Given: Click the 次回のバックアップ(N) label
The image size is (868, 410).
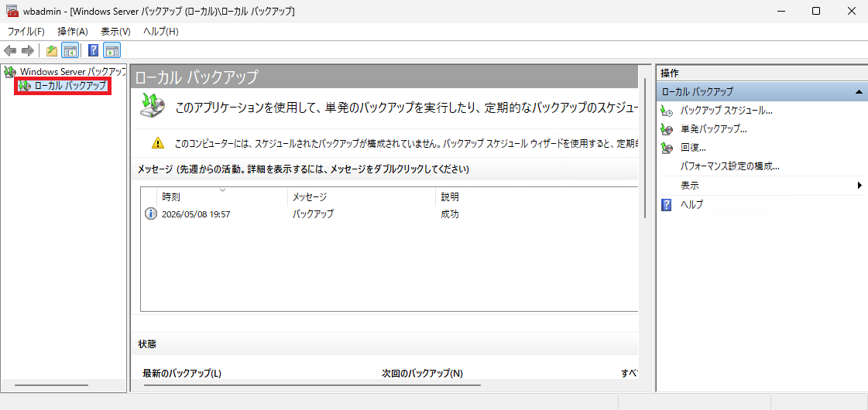Looking at the screenshot, I should [422, 373].
